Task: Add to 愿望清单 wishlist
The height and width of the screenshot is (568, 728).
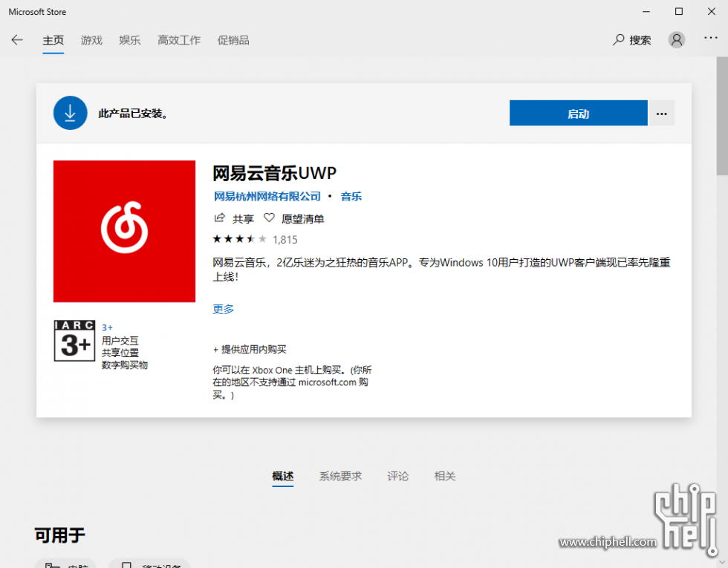Action: point(303,218)
